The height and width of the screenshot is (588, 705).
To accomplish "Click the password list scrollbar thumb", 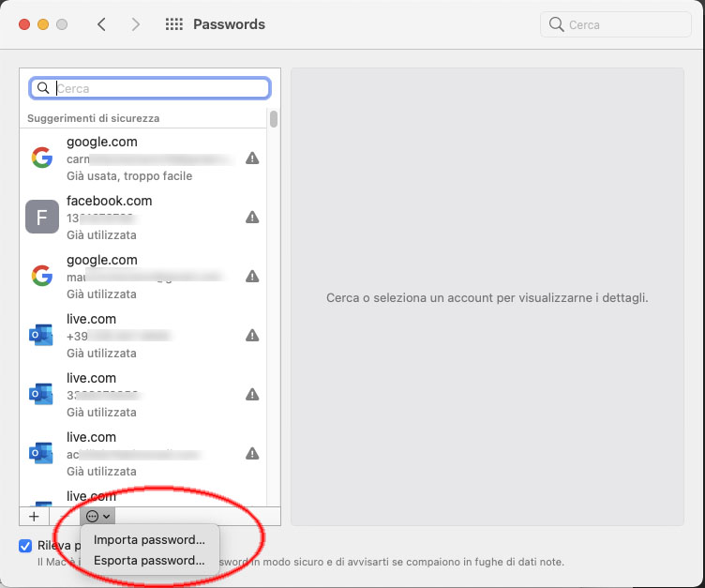I will point(274,119).
